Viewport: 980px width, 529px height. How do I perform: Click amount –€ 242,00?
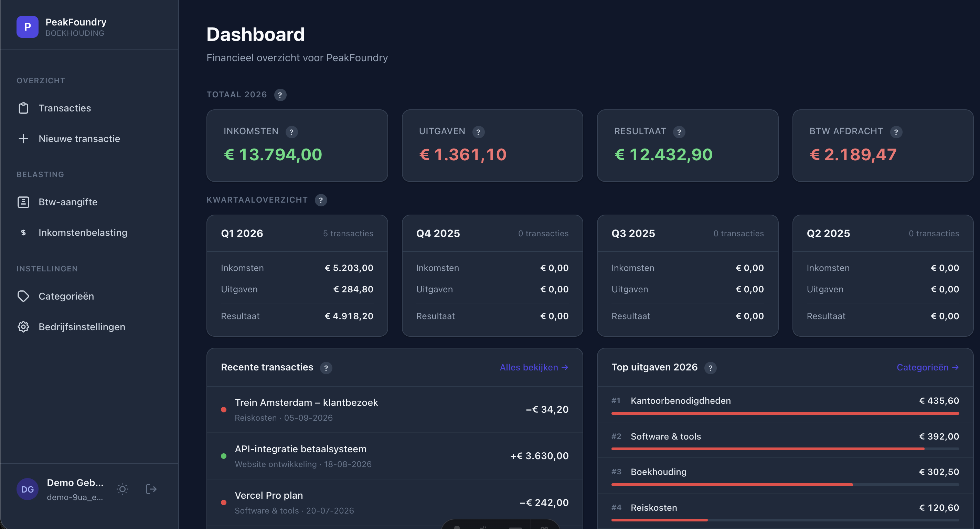544,503
